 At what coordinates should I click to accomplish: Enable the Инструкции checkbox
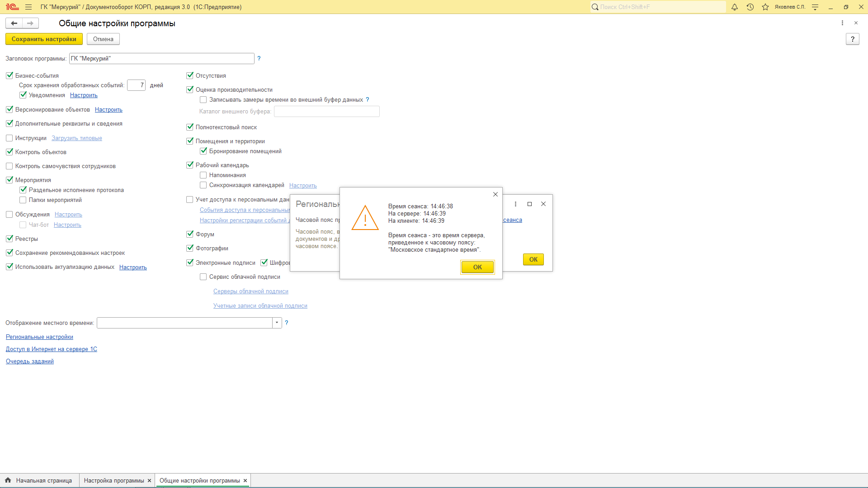pos(9,138)
